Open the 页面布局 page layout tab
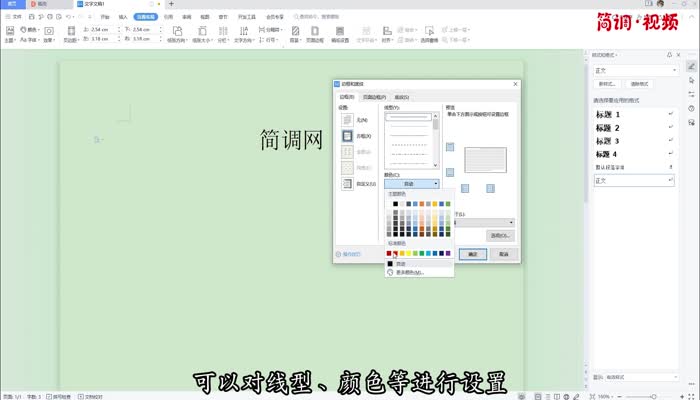The image size is (700, 400). point(146,17)
